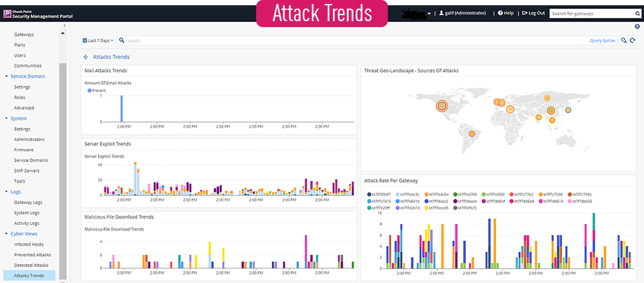Open Roles under Service Domain
644x283 pixels.
(x=19, y=97)
